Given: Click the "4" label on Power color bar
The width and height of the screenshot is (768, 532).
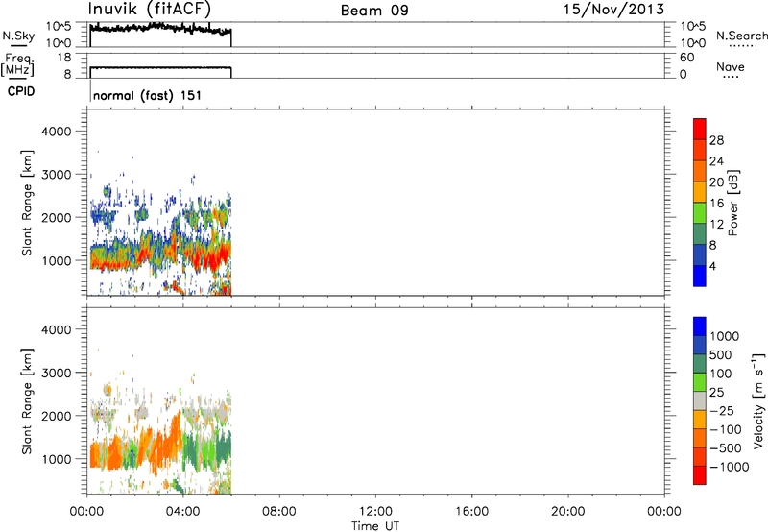Looking at the screenshot, I should click(713, 266).
